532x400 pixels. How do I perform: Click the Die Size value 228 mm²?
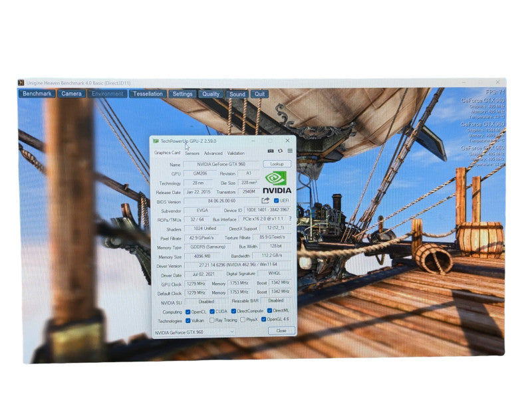(x=249, y=182)
